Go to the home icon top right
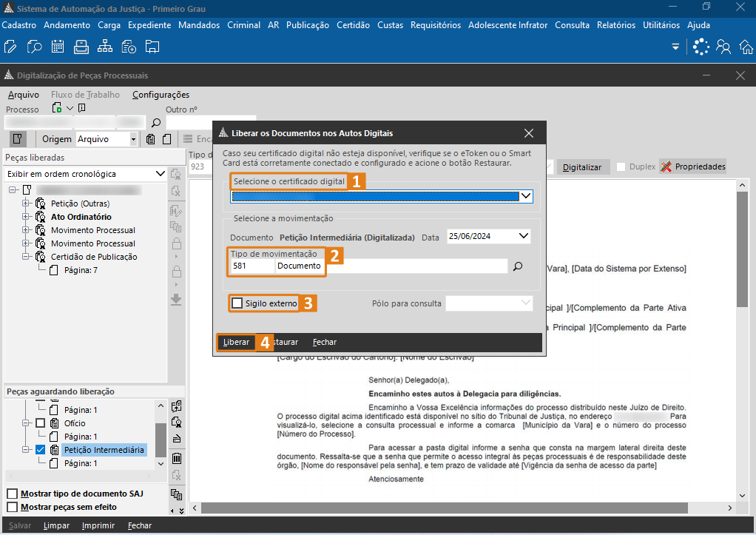 pos(746,47)
